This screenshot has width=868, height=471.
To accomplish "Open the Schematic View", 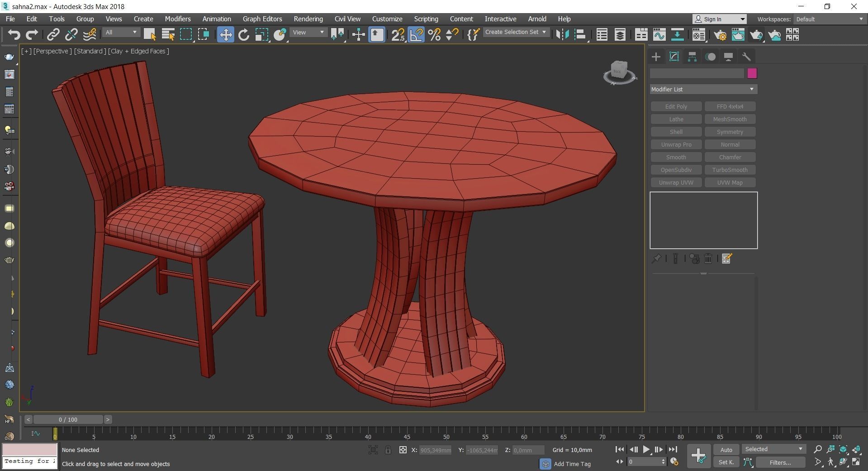I will tap(677, 35).
